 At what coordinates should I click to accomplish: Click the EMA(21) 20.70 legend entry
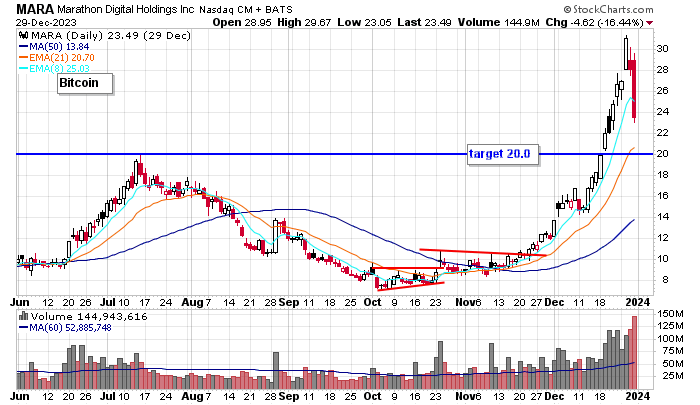tap(57, 58)
